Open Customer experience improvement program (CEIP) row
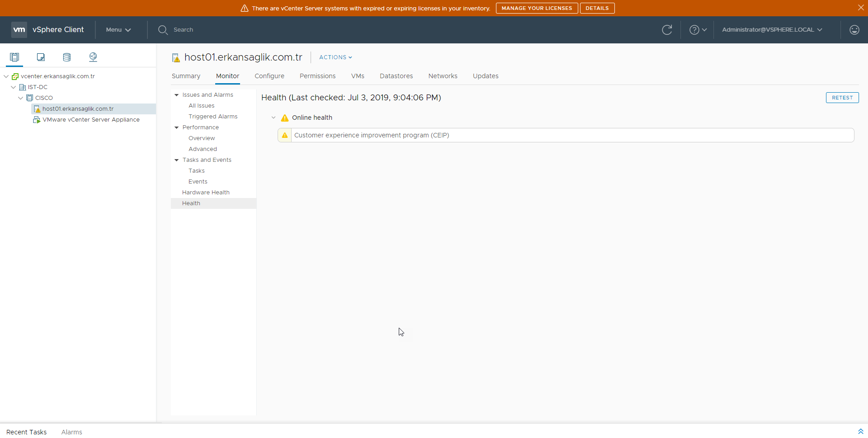 566,135
